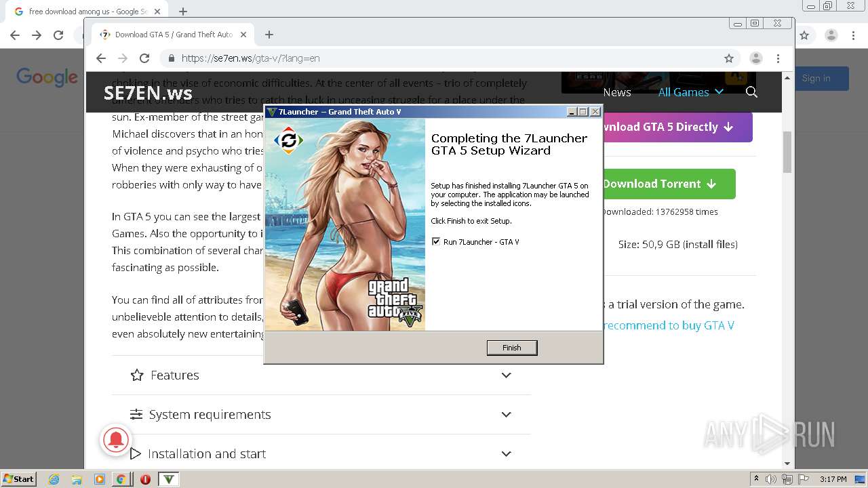Reload the se7en.ws page
Viewport: 868px width, 488px height.
point(144,58)
